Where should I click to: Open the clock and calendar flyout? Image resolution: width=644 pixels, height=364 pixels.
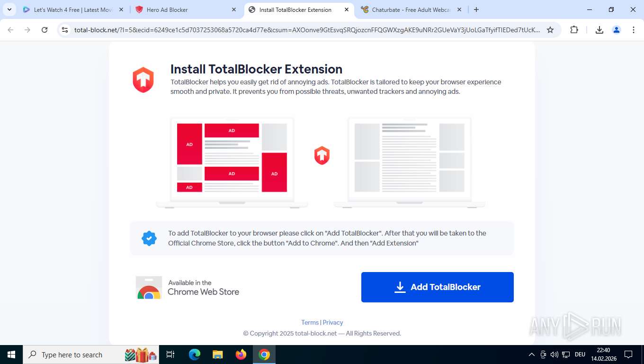click(604, 355)
